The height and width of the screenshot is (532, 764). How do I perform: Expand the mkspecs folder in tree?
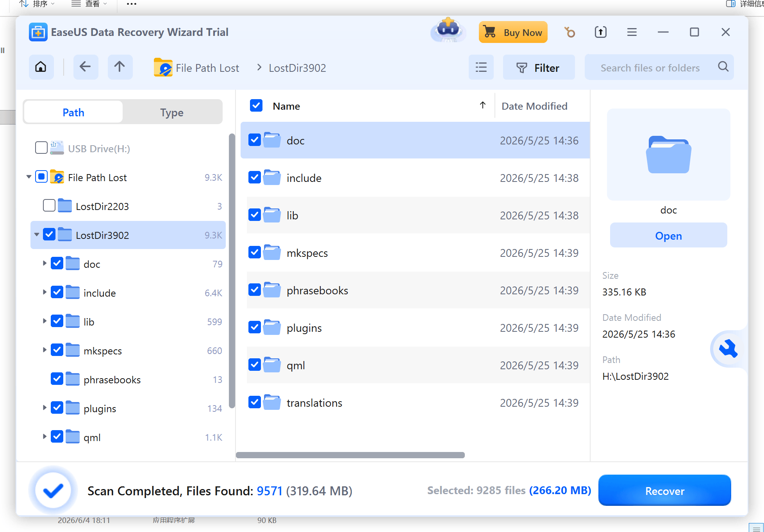pos(45,350)
